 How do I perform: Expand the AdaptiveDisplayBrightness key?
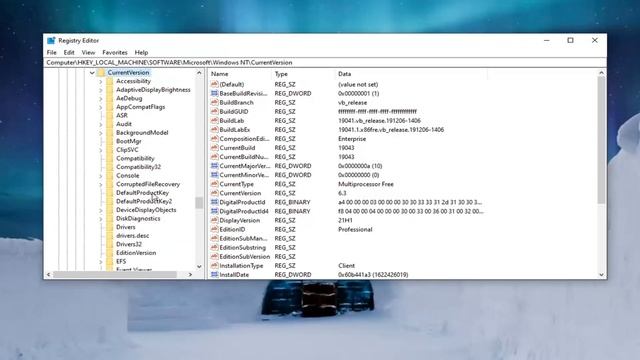100,90
